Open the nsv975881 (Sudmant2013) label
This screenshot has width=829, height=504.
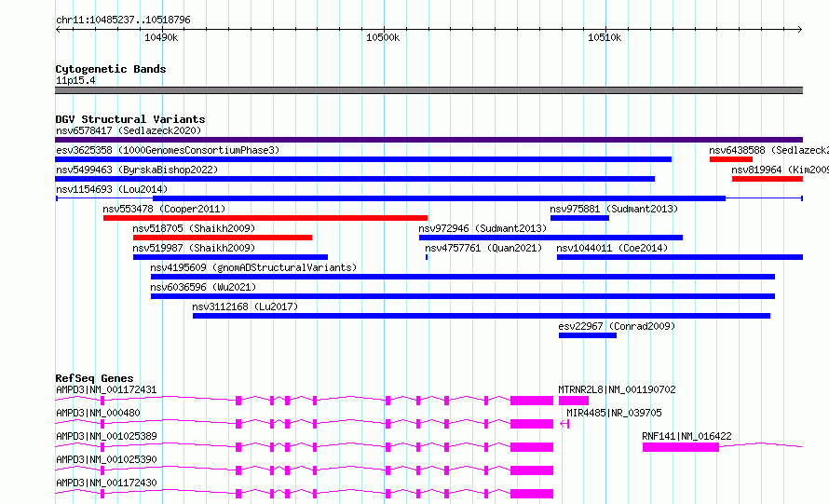614,209
